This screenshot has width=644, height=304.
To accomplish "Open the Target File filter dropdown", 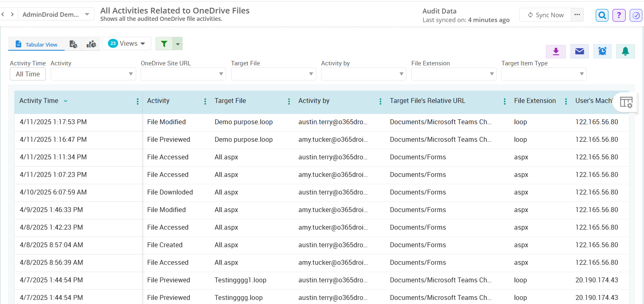I will (274, 74).
